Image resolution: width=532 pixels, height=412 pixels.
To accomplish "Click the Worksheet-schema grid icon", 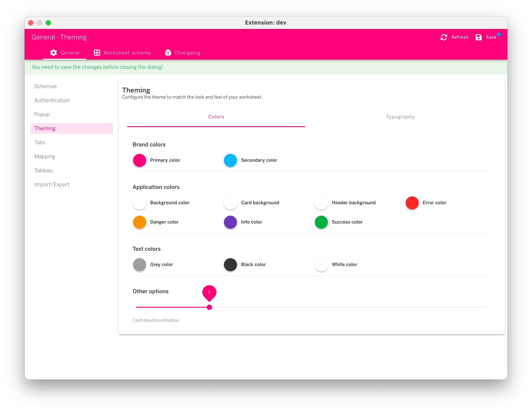I will (97, 53).
